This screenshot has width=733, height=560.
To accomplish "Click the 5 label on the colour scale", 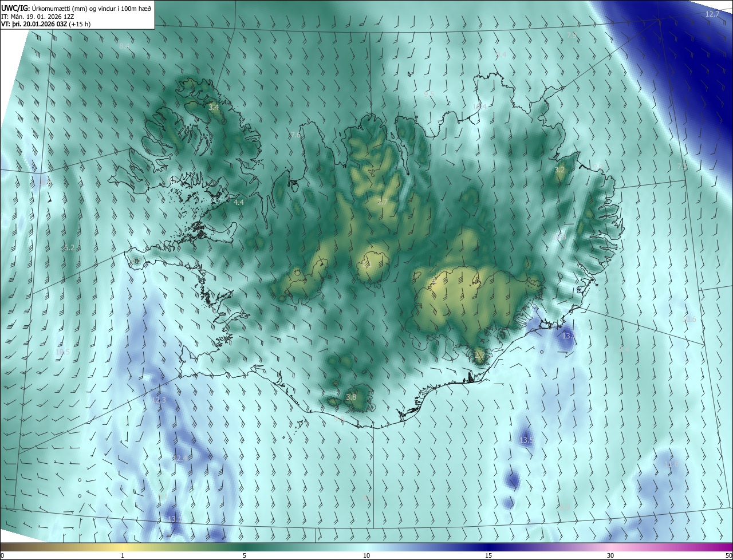I will [245, 555].
